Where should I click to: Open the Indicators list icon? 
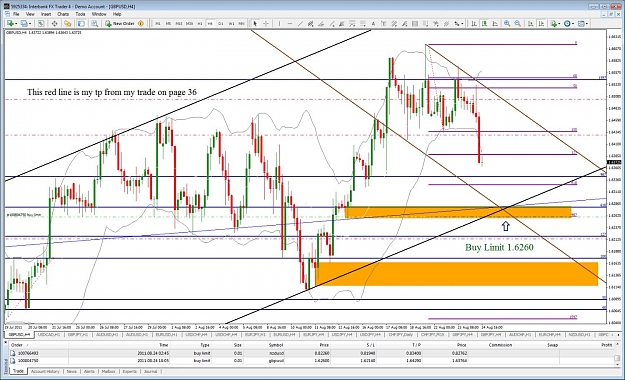554,24
